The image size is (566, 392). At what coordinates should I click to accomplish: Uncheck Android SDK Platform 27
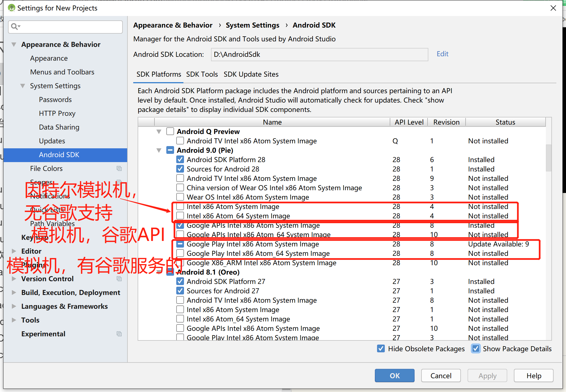click(180, 281)
